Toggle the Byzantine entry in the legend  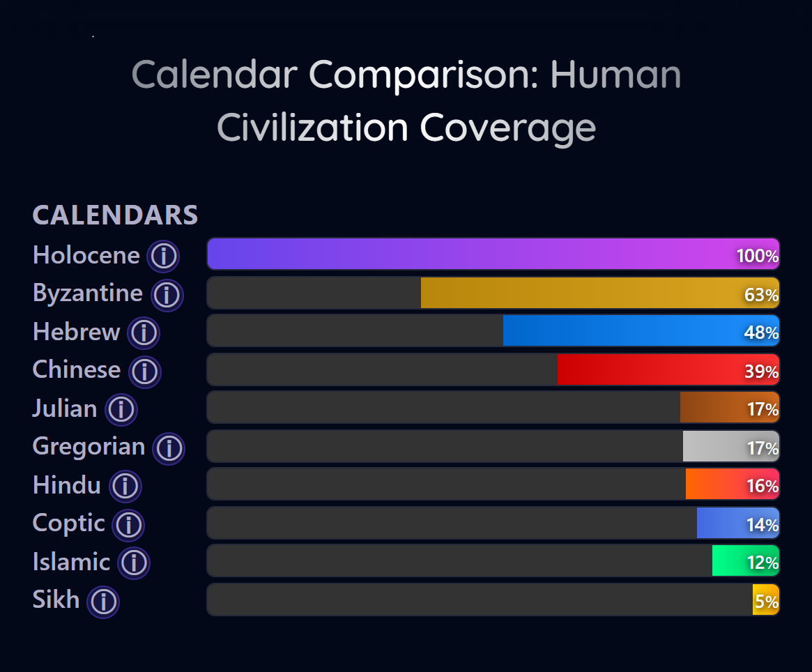point(87,293)
